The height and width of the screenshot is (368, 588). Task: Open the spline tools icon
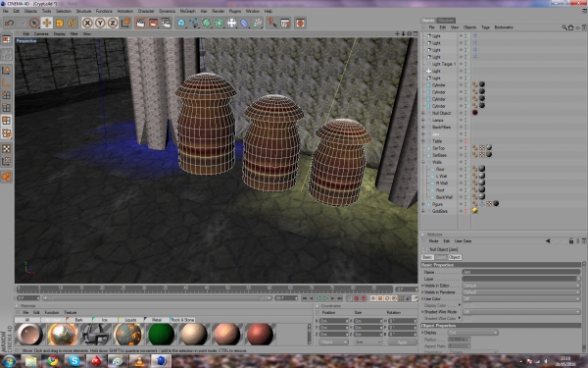[194, 23]
